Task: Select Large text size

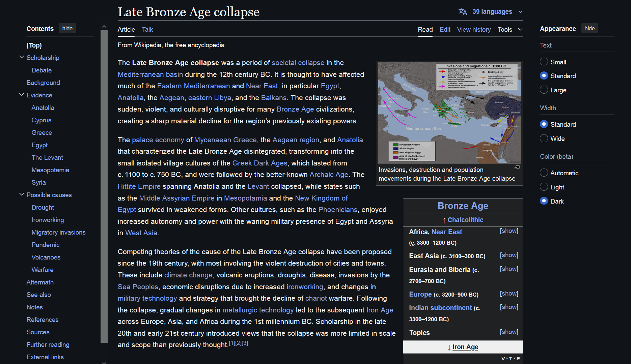Action: coord(544,90)
